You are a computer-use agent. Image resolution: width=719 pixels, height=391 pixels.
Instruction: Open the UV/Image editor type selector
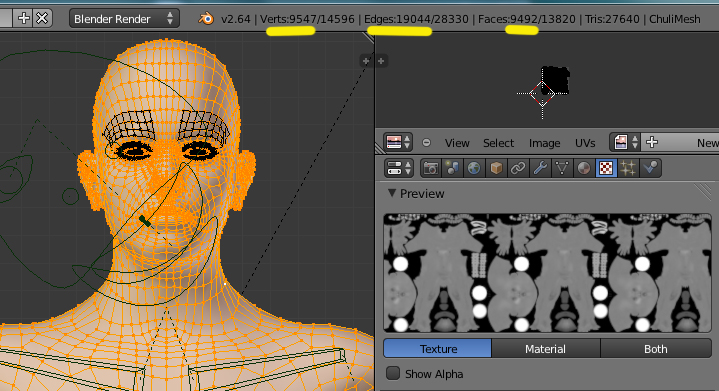point(398,142)
